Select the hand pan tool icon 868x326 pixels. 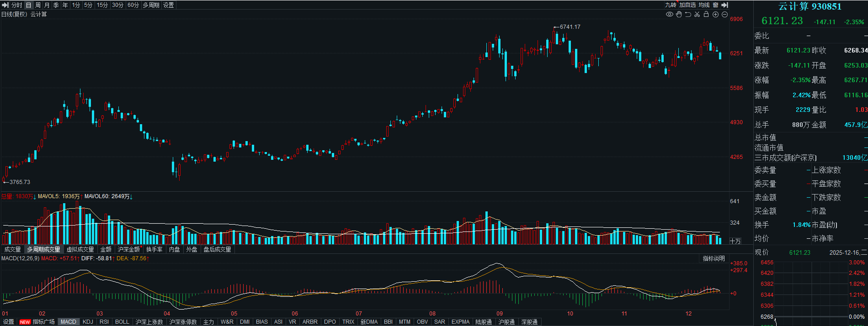pos(679,15)
